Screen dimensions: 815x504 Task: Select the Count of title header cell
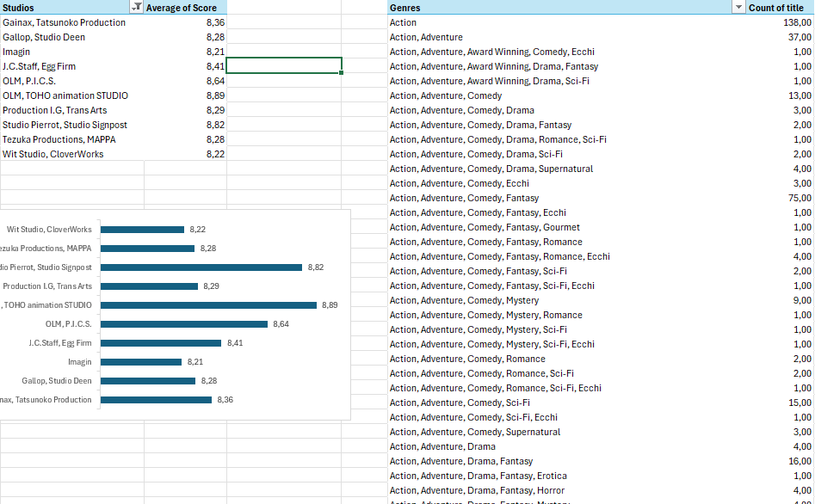775,8
